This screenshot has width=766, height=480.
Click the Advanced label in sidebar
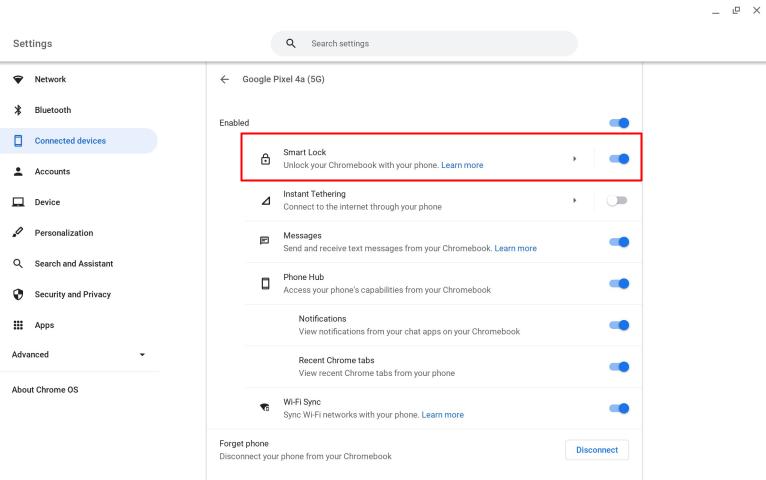[x=30, y=355]
